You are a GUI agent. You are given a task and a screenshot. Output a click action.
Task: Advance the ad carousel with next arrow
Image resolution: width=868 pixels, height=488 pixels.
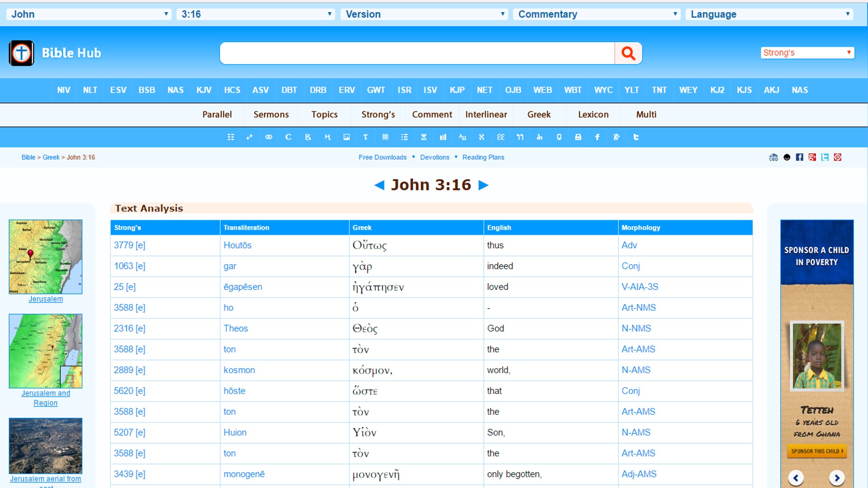coord(836,478)
